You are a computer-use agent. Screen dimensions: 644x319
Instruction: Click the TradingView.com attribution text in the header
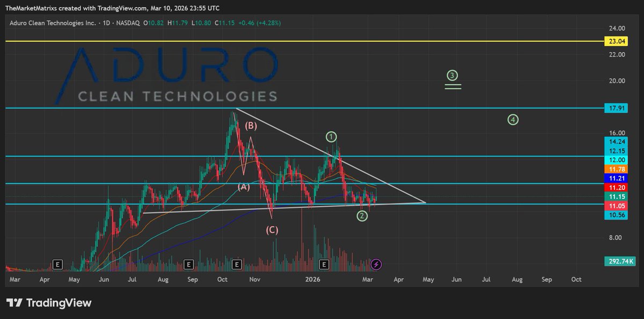pos(123,8)
